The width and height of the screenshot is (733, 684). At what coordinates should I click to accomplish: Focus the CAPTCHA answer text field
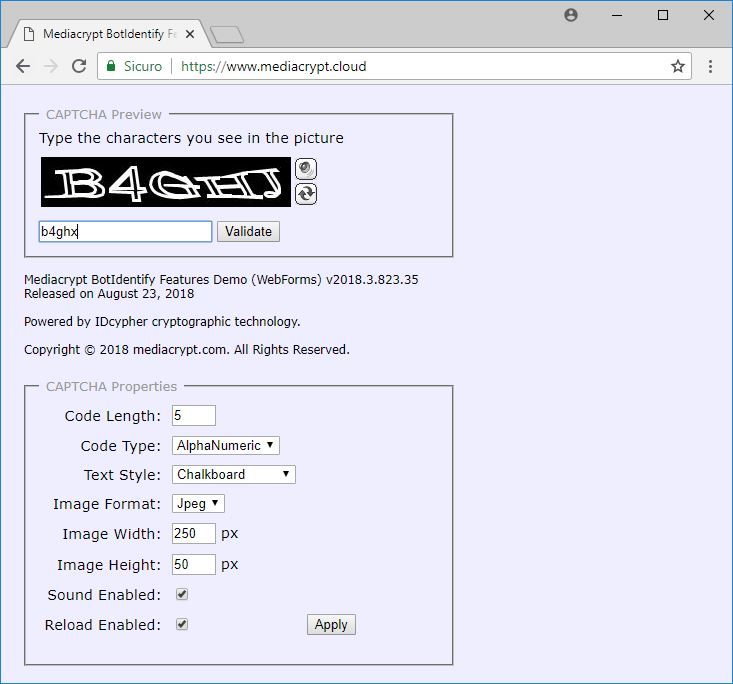coord(125,231)
